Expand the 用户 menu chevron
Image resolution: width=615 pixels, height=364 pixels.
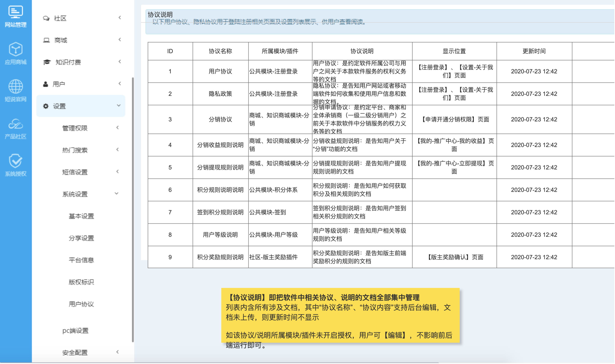click(x=120, y=84)
